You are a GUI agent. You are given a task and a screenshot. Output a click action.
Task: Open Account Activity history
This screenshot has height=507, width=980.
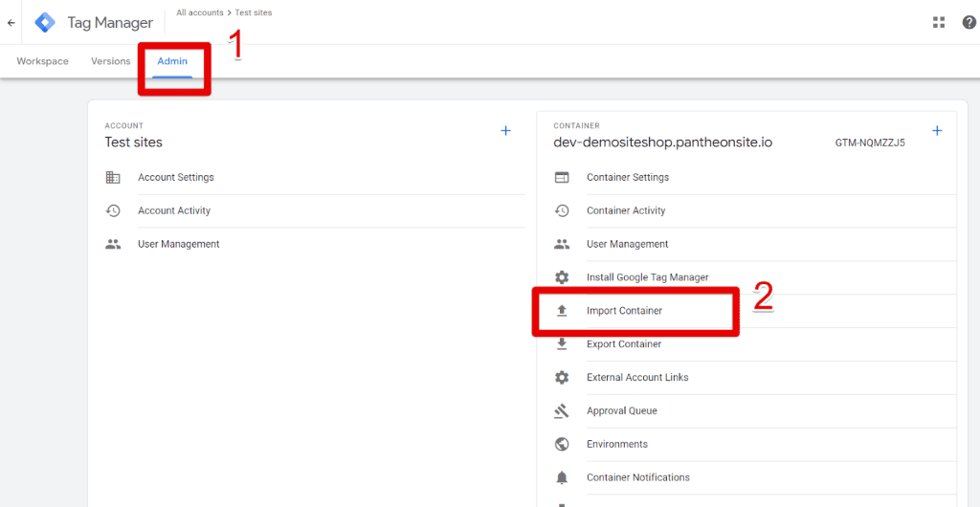click(x=174, y=211)
